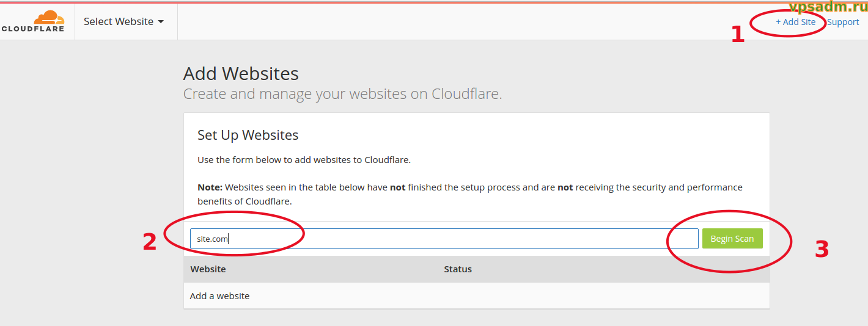Click the CLOUDFLARE wordmark under the cloud
The width and height of the screenshot is (868, 326).
pyautogui.click(x=33, y=29)
